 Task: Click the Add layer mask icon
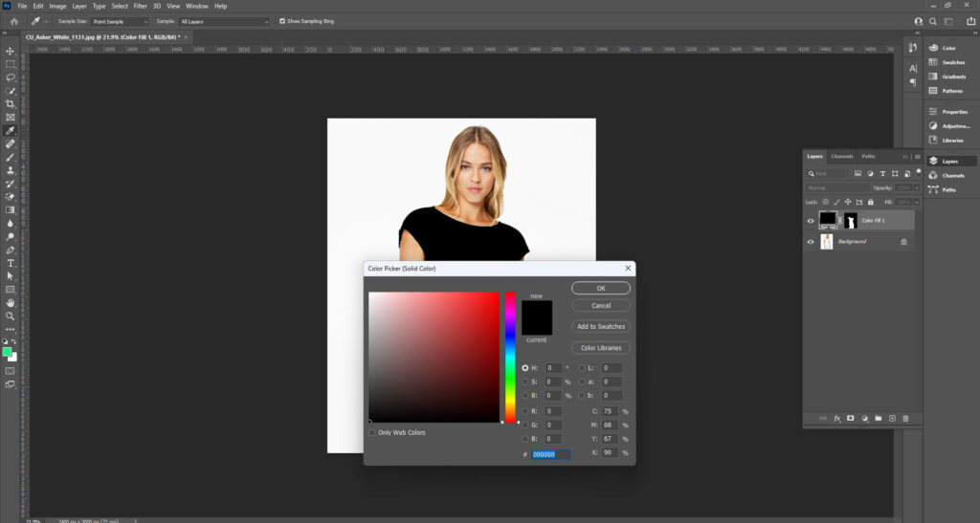click(851, 418)
